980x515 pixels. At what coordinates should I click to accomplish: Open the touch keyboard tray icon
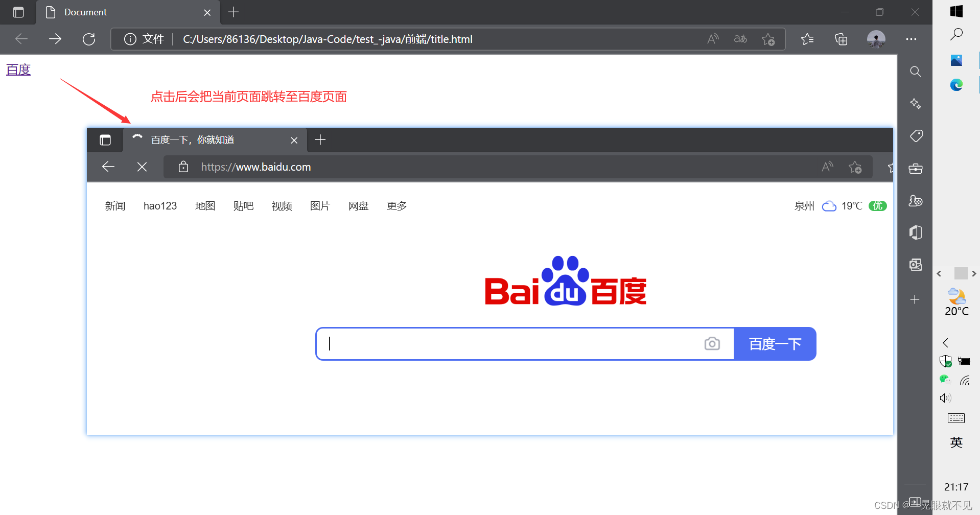point(956,418)
